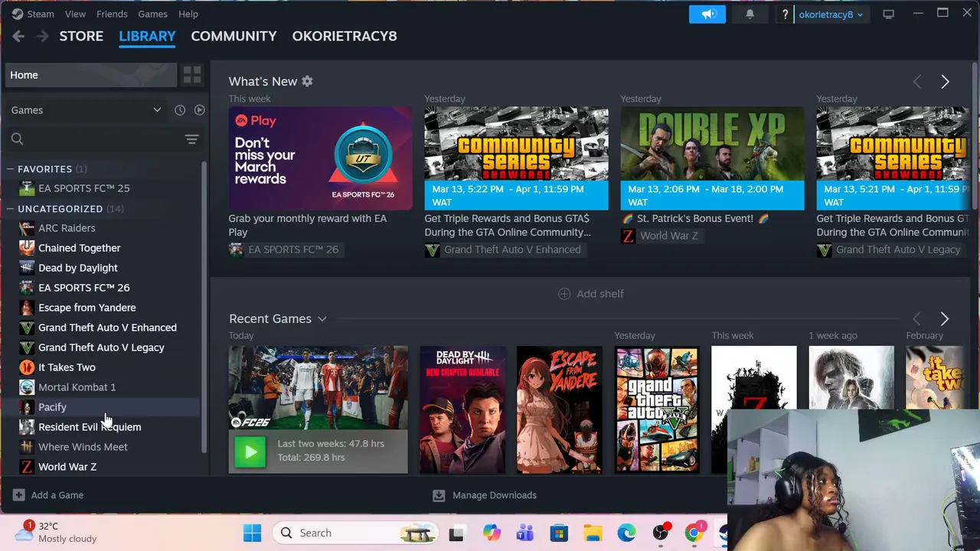
Task: Click the Windows taskbar Search box
Action: (355, 533)
